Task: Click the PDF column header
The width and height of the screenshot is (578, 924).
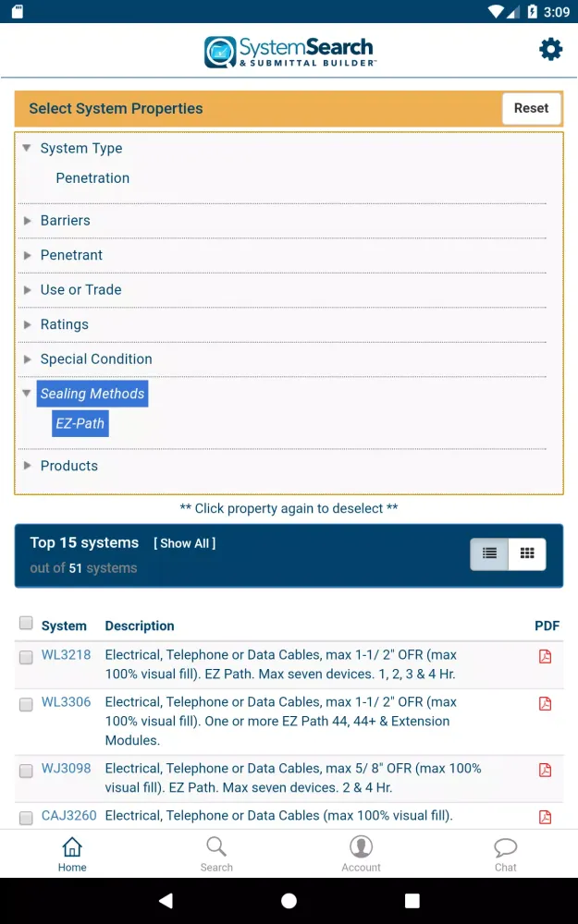Action: point(547,626)
